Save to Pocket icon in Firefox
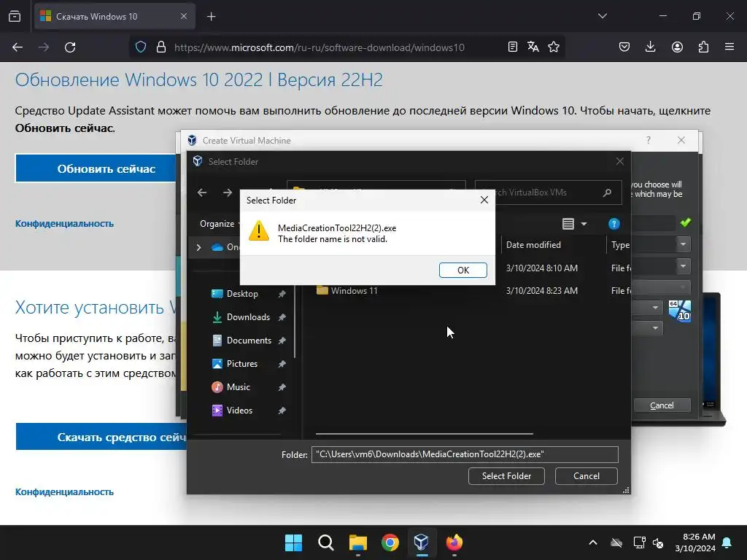 click(x=624, y=47)
